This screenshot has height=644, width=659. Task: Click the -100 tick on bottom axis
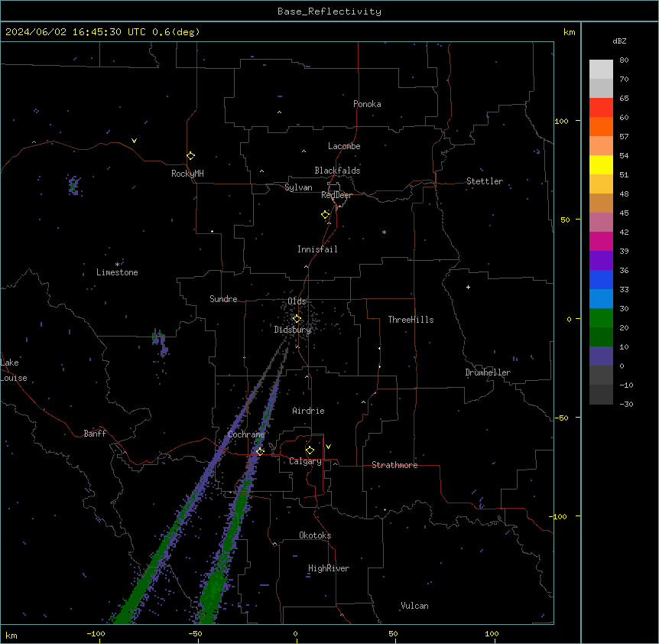pos(96,633)
